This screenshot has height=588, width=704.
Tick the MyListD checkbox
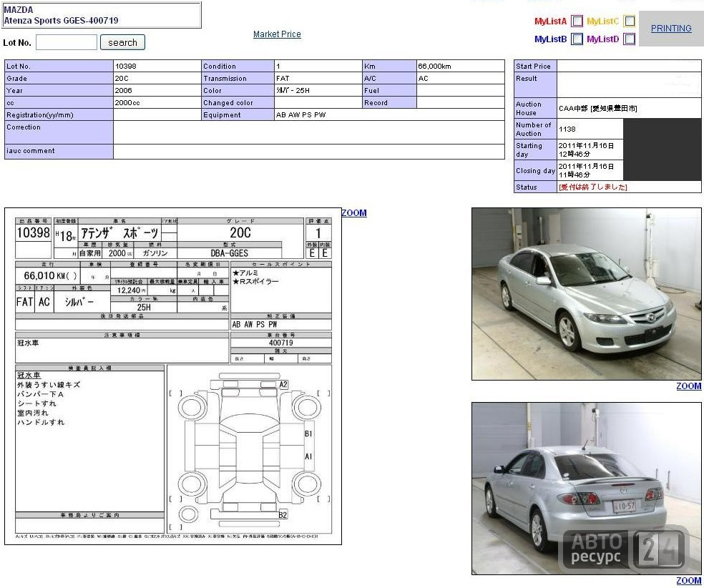click(x=630, y=39)
